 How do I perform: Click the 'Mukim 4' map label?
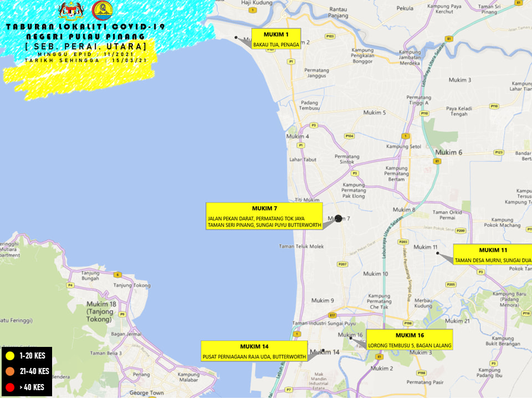pos(298,136)
